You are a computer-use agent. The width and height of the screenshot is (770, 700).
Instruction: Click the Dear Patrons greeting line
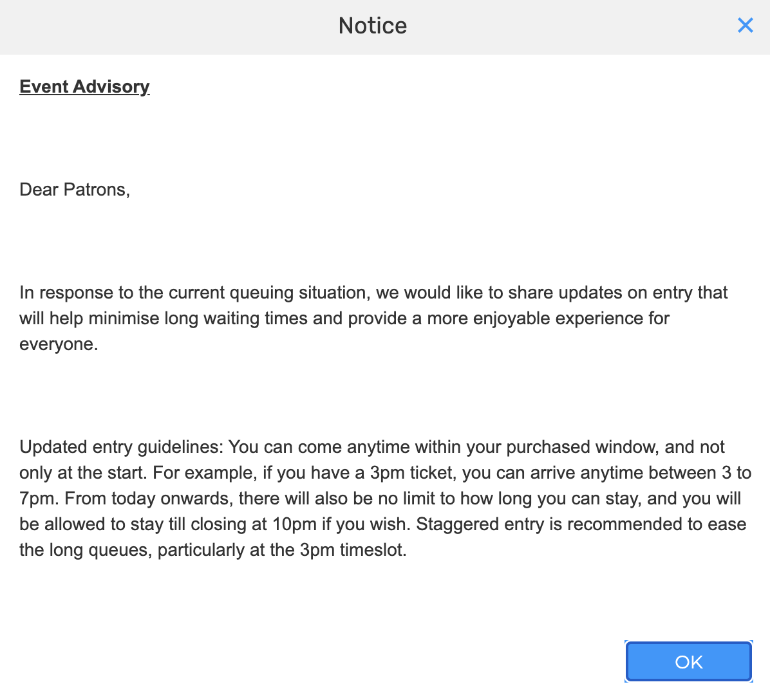[x=75, y=190]
